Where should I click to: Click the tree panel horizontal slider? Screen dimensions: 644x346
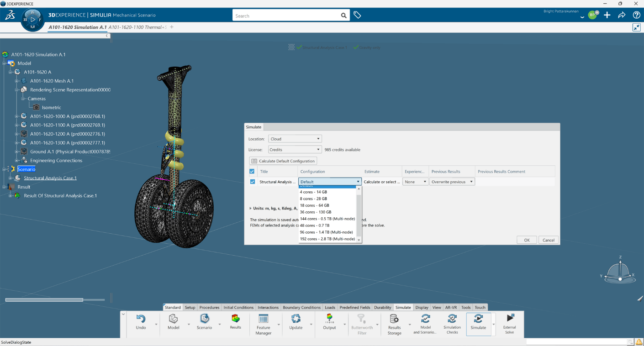(44, 300)
